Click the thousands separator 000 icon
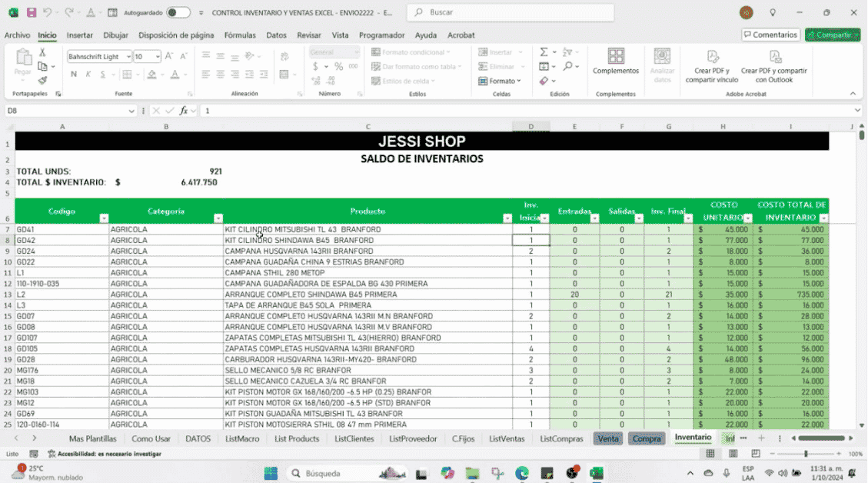The image size is (868, 483). [353, 66]
